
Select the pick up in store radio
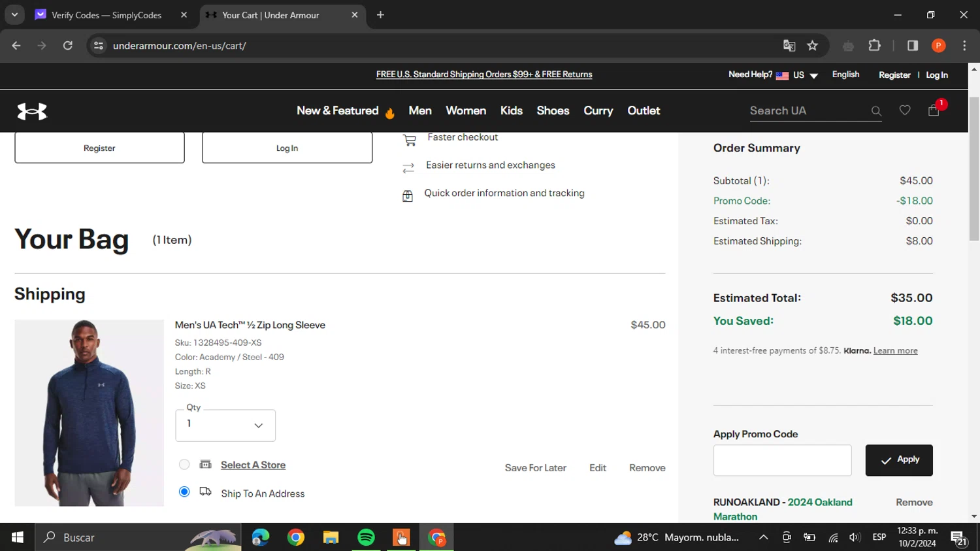coord(184,464)
